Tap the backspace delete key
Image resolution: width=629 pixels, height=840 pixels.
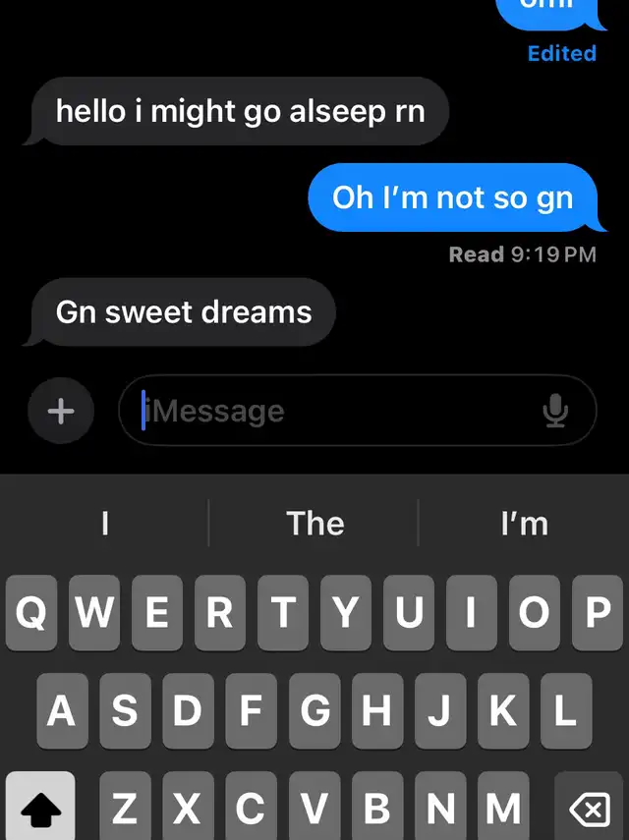590,809
